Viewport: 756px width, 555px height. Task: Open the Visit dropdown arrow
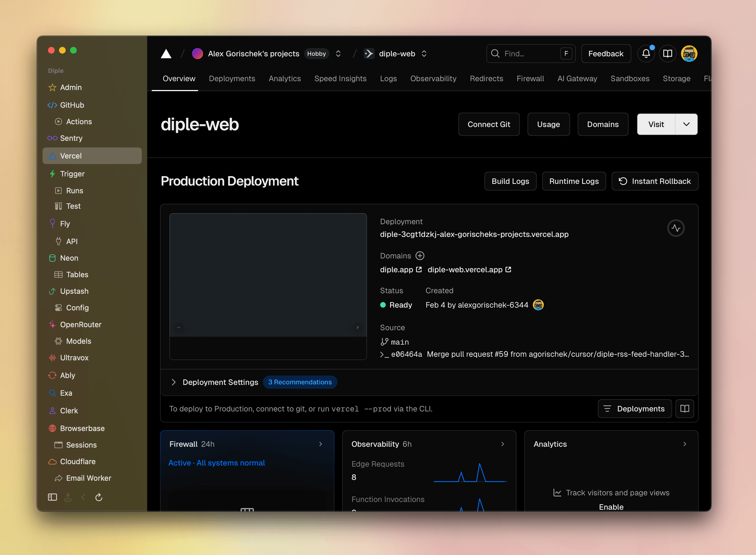pyautogui.click(x=686, y=124)
